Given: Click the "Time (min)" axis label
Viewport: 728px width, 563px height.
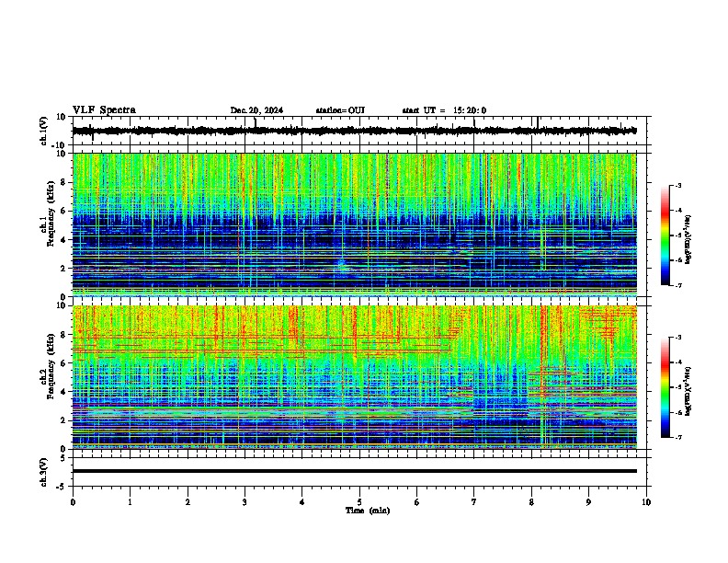Looking at the screenshot, I should tap(368, 511).
